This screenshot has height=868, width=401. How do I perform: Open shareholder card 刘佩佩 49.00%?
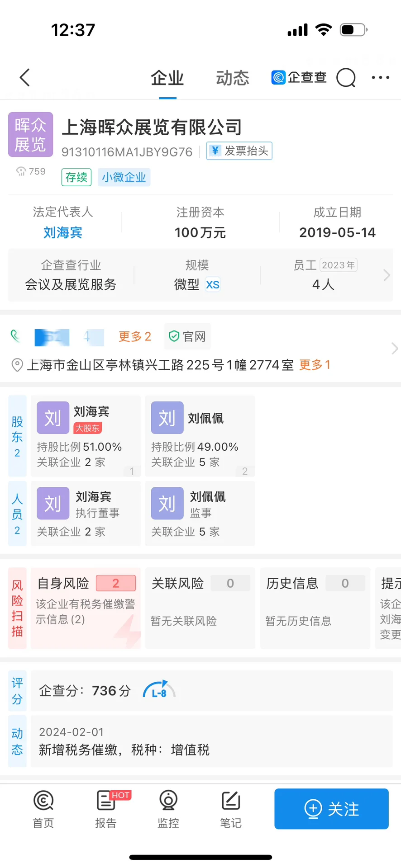click(x=200, y=436)
